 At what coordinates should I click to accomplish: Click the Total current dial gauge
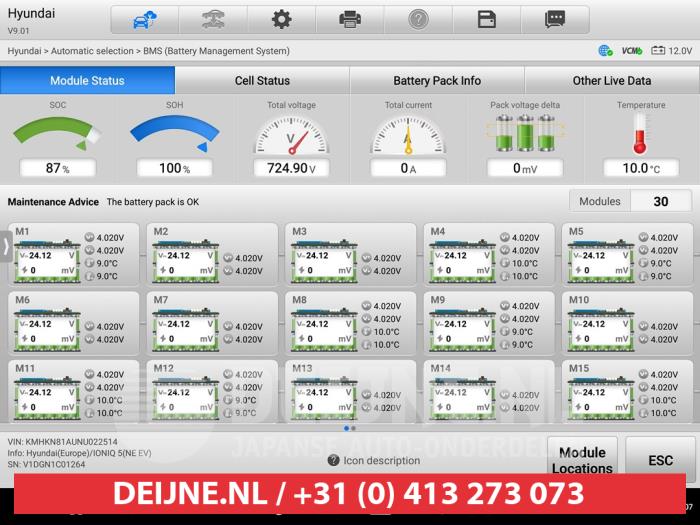click(x=408, y=135)
